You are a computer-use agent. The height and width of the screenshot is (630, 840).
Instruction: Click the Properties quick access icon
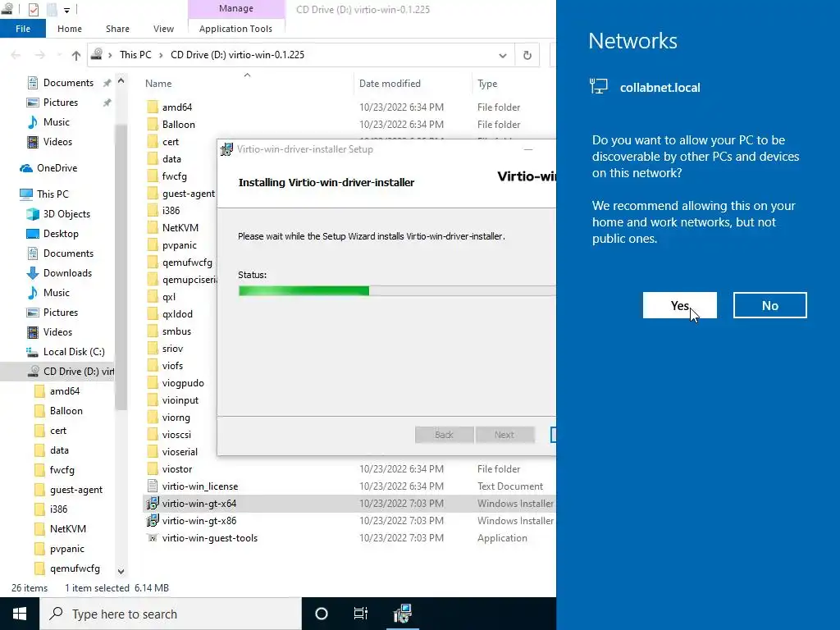tap(33, 9)
